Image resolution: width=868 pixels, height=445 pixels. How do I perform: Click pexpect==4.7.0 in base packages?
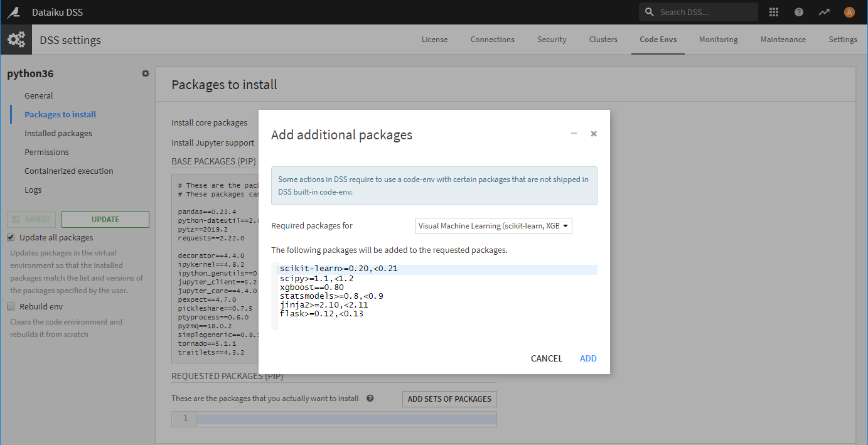[206, 300]
